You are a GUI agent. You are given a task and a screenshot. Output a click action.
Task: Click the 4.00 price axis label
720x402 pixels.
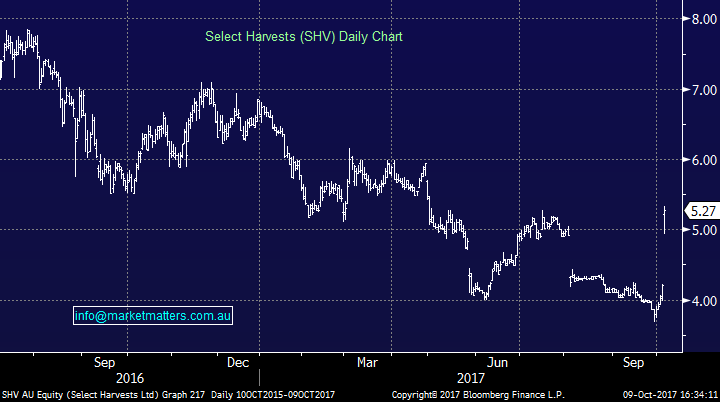[704, 301]
